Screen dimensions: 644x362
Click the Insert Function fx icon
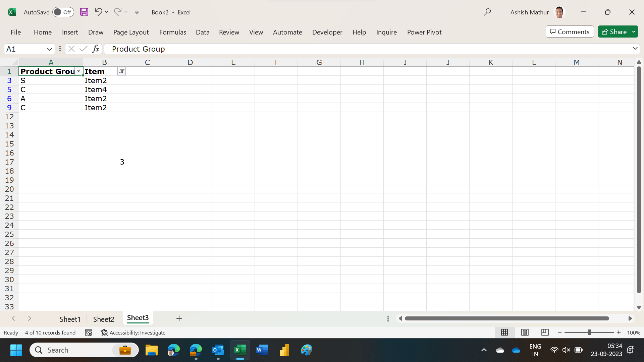tap(96, 49)
